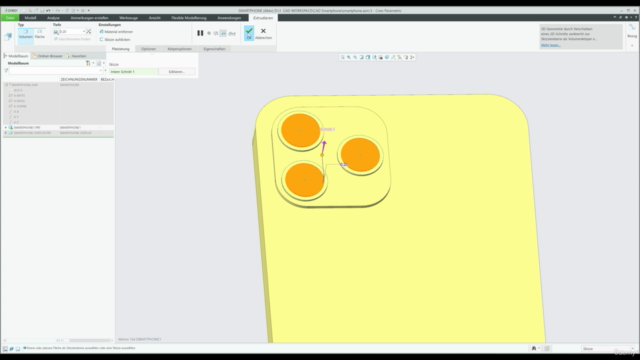Click the model tree search field

(x=56, y=71)
